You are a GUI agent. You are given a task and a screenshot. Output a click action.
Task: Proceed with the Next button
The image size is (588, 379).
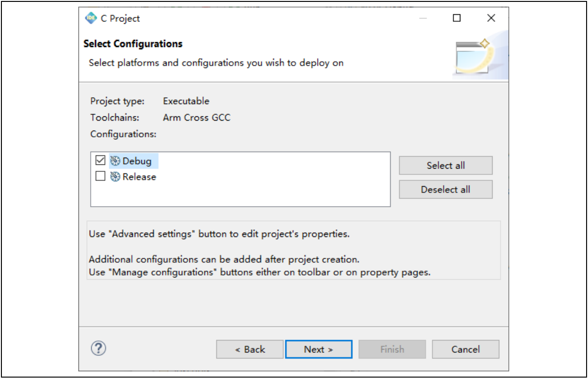318,349
